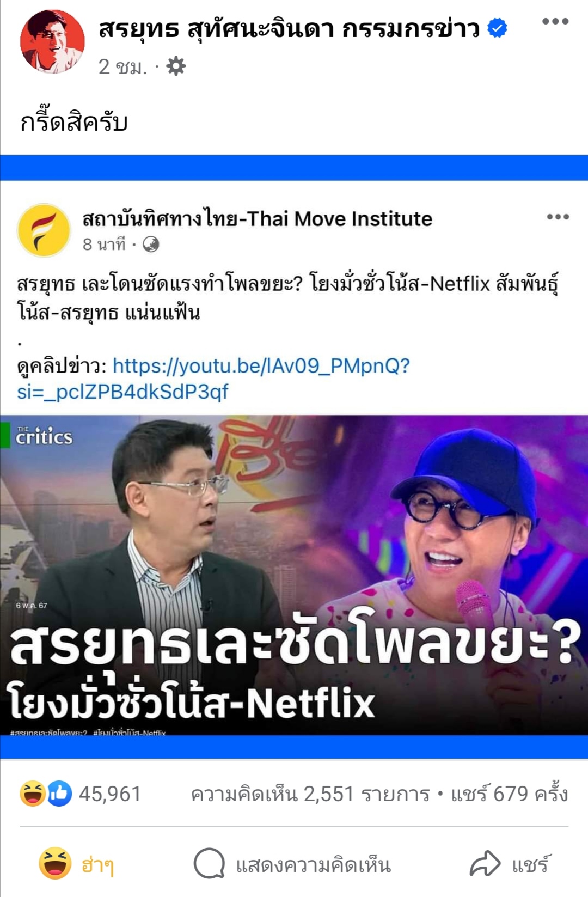Image resolution: width=588 pixels, height=897 pixels.
Task: Open Sorayuth's profile picture
Action: tap(52, 41)
